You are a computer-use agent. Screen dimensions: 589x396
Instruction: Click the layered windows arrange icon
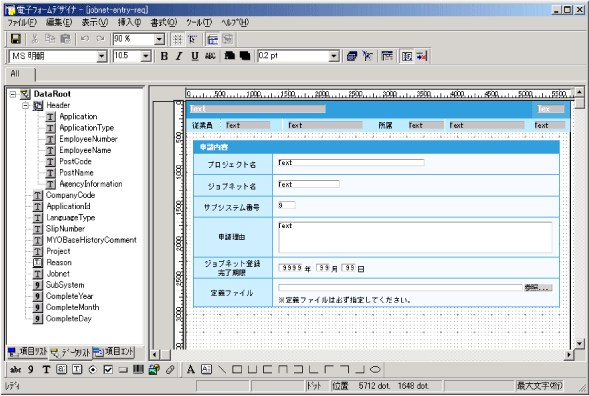pos(352,56)
